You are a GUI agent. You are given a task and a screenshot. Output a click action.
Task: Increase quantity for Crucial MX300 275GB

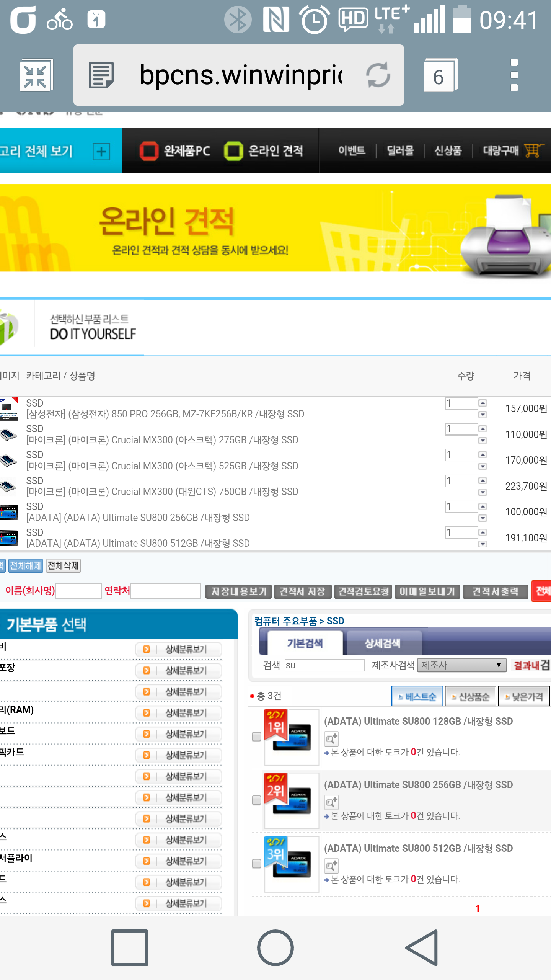click(x=483, y=429)
